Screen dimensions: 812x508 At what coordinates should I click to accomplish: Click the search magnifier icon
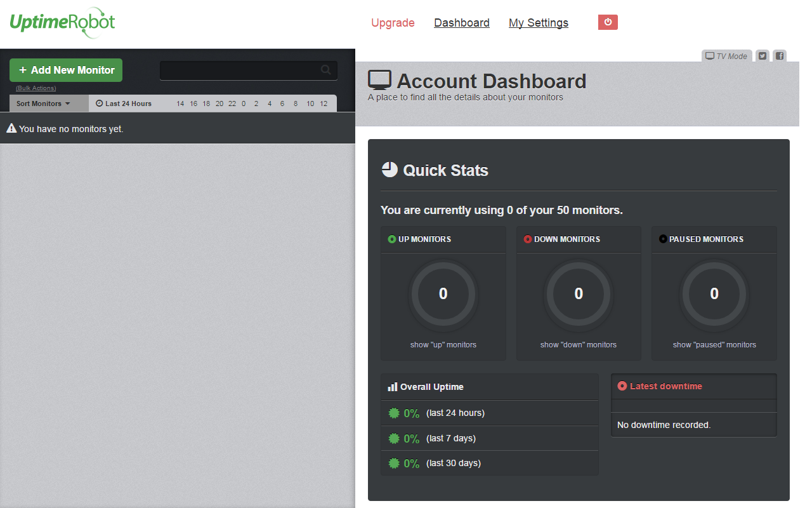pyautogui.click(x=325, y=70)
